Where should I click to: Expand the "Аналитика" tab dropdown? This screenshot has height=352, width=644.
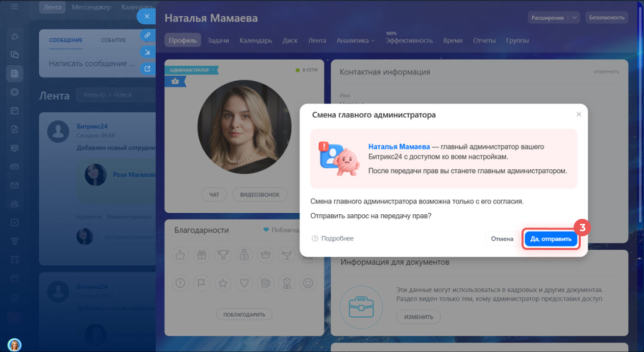(356, 41)
